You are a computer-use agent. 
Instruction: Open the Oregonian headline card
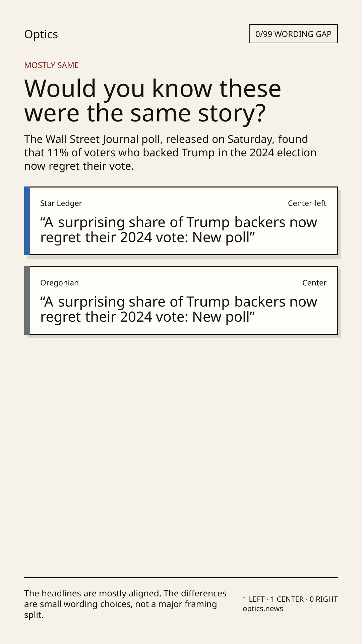(181, 301)
